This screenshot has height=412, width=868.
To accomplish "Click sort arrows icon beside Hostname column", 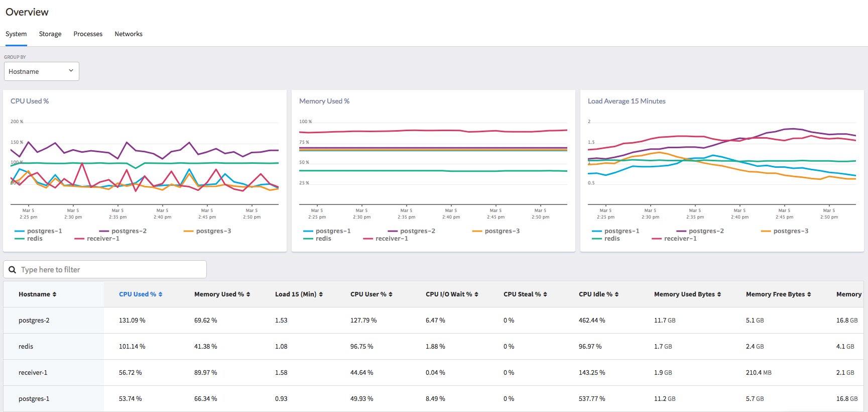I will click(x=54, y=294).
